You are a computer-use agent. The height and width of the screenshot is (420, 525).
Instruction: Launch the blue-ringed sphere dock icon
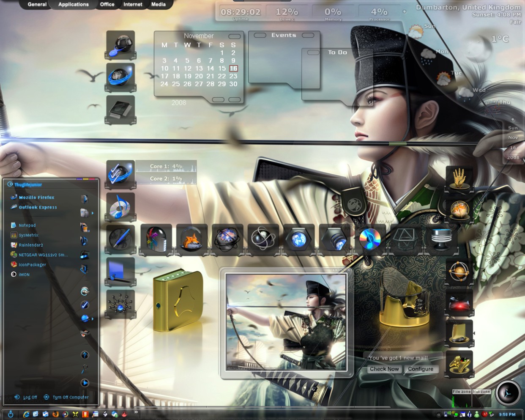[120, 77]
